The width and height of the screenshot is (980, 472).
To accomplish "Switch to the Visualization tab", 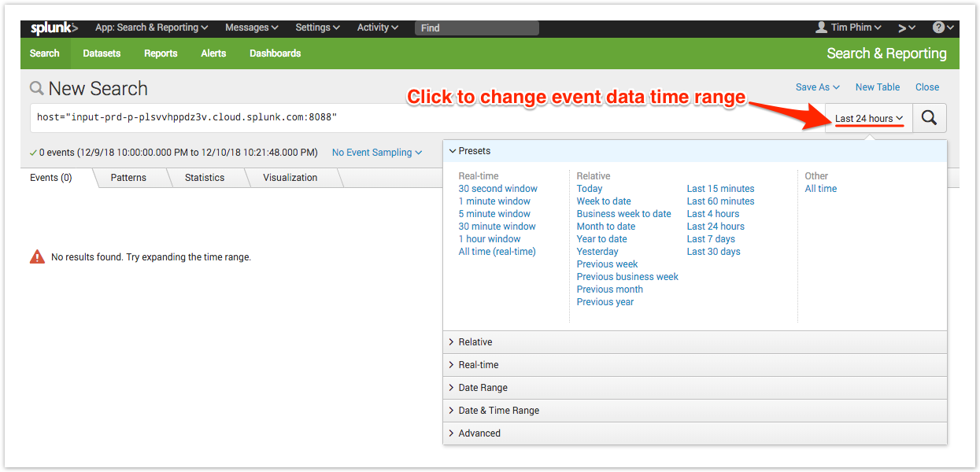I will [290, 178].
